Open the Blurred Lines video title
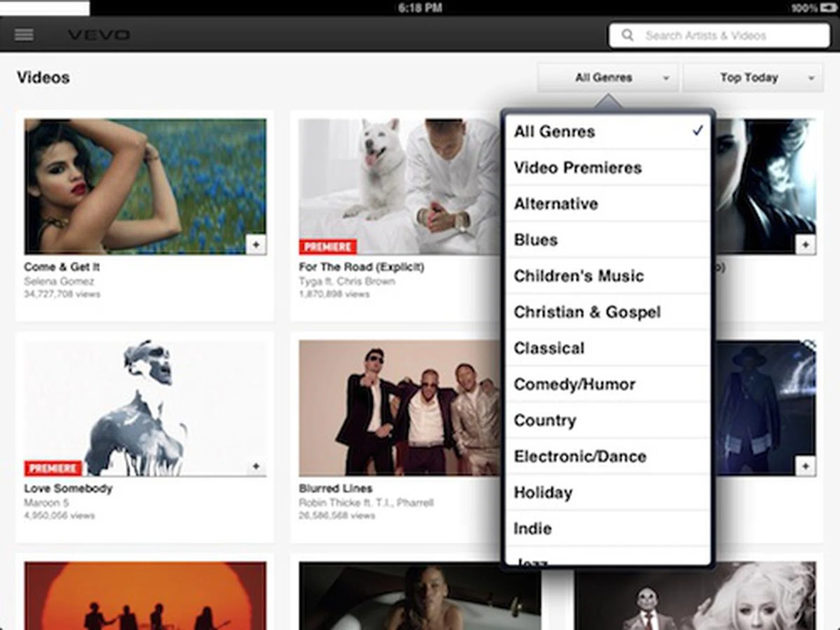 [x=336, y=488]
